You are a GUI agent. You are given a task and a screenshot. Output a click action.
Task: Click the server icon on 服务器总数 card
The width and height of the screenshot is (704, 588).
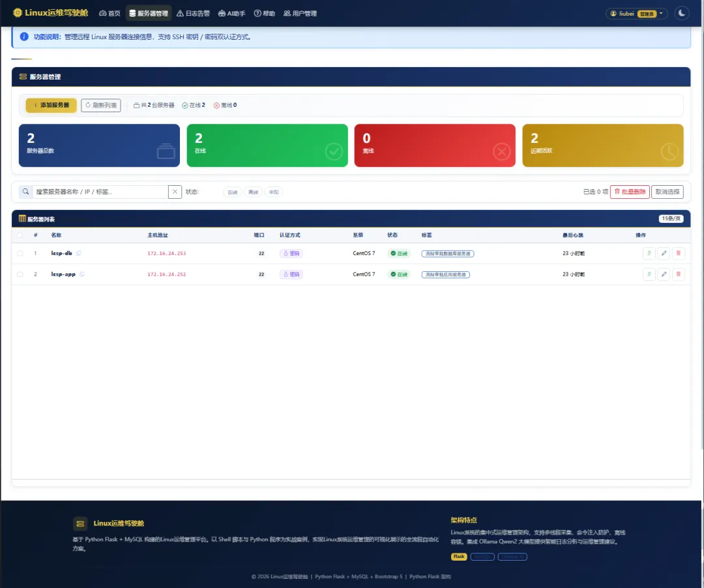166,151
